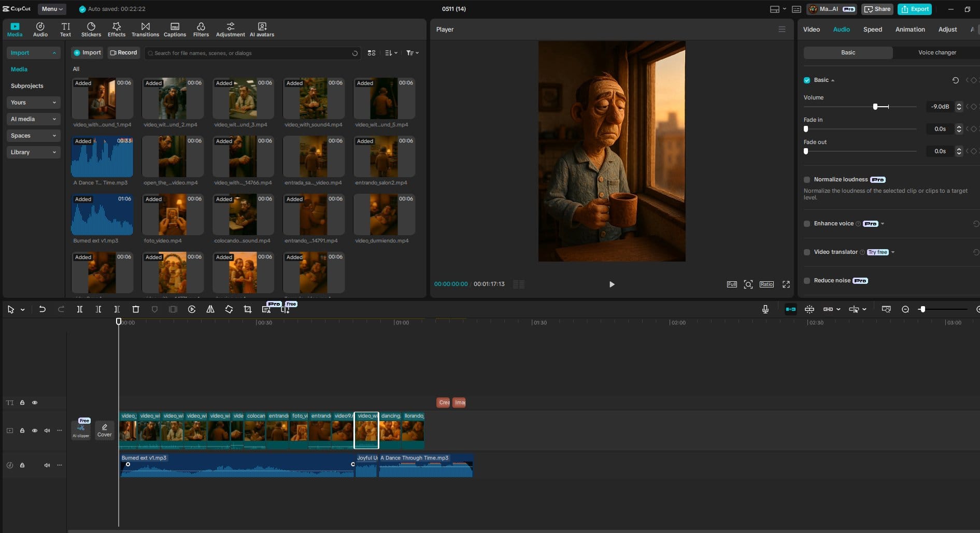This screenshot has height=533, width=980.
Task: Click the Import media button
Action: 87,52
